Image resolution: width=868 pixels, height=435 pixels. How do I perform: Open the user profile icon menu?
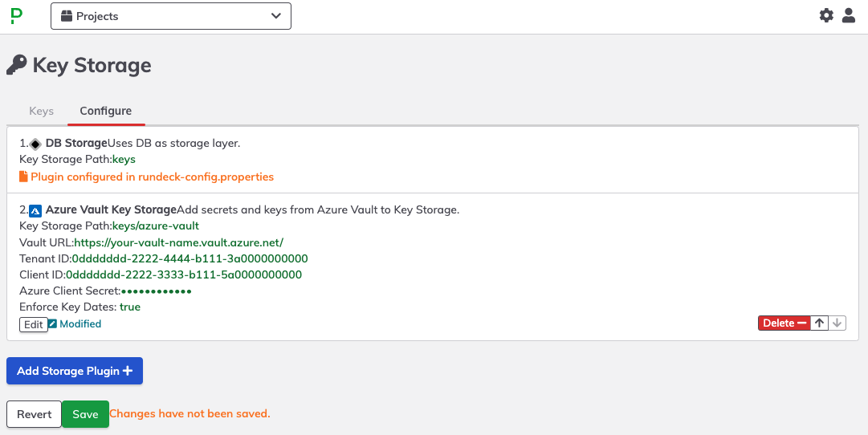tap(849, 15)
